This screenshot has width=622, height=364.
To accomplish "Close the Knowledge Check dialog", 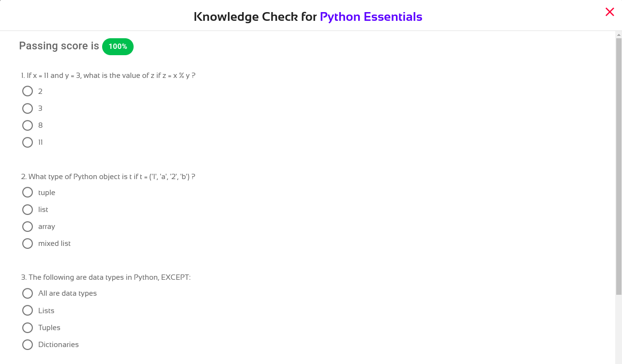I will [609, 12].
